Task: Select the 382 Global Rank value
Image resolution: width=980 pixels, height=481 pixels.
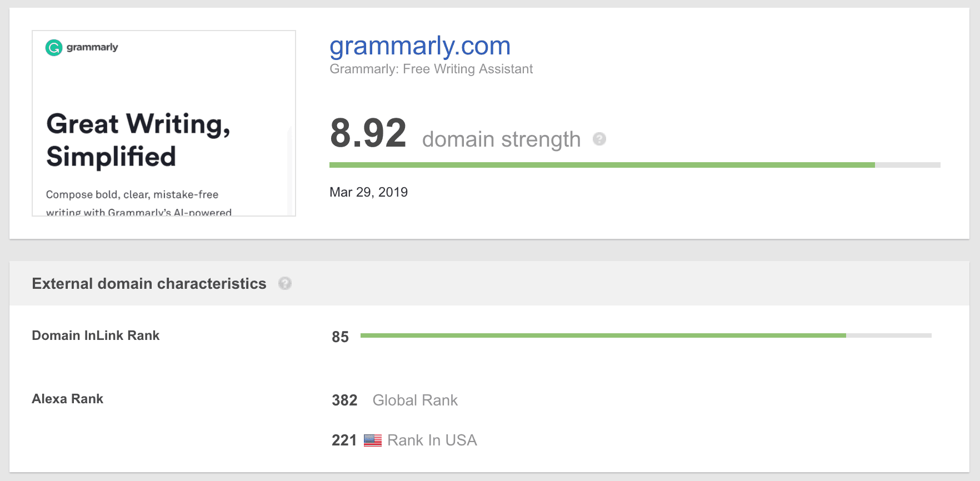Action: tap(344, 400)
